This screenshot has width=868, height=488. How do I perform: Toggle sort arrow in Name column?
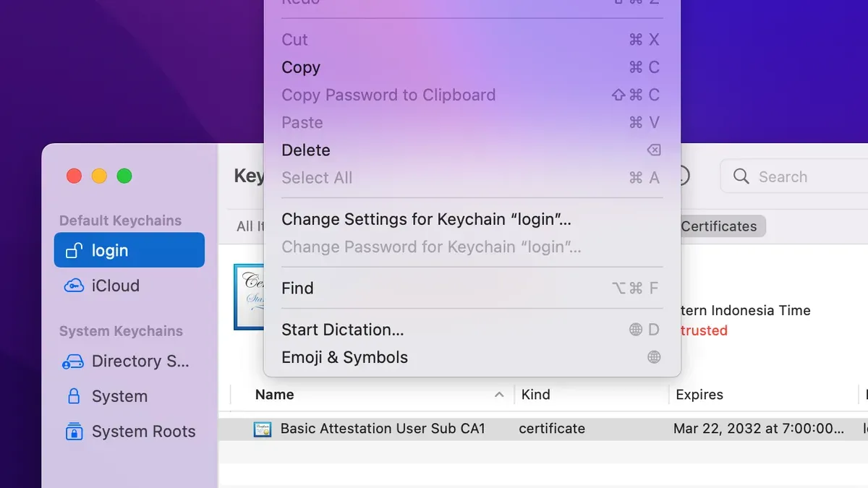[499, 395]
